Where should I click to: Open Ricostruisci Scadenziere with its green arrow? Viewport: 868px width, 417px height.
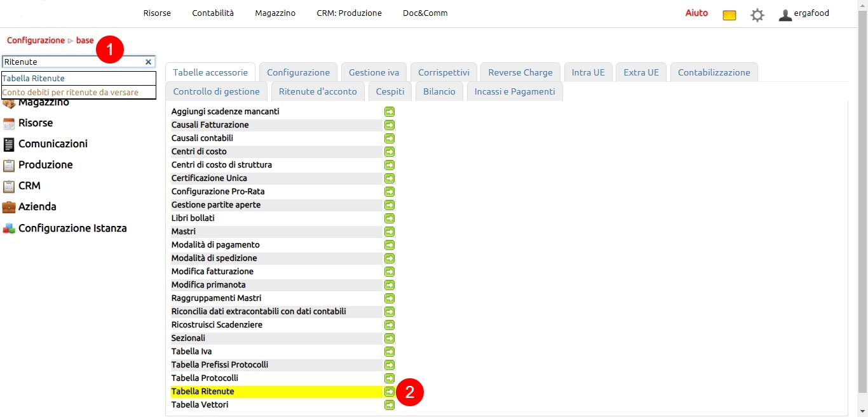coord(390,325)
